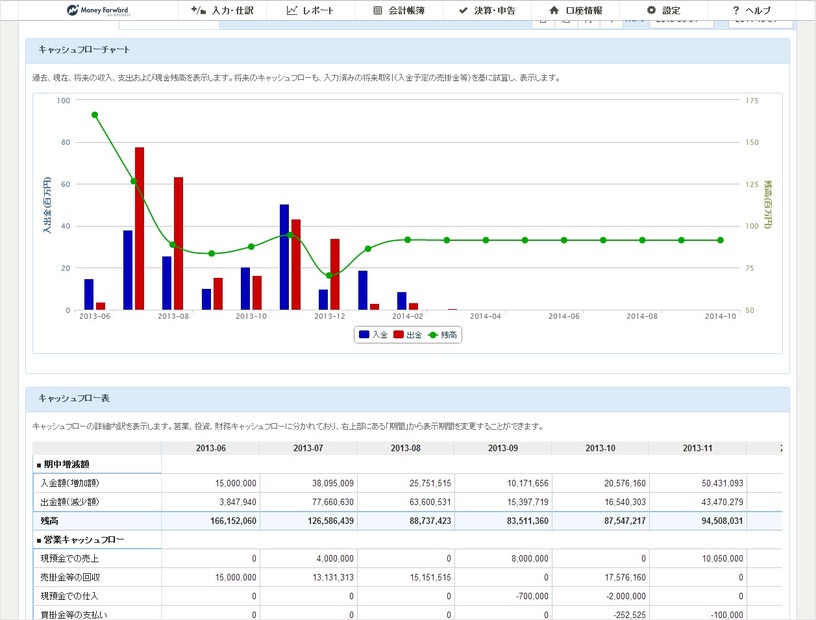The width and height of the screenshot is (816, 620).
Task: Click the tall red 出金 bar for 2013-07
Action: point(139,229)
